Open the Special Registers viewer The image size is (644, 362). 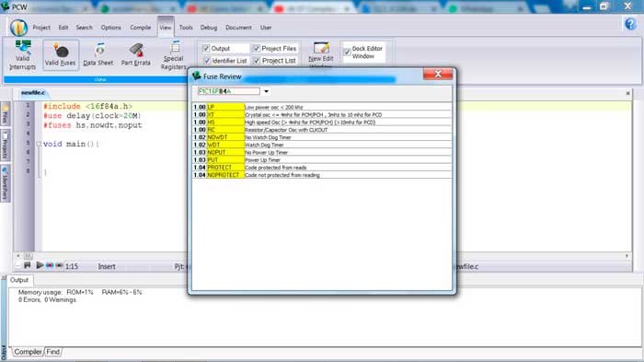click(x=174, y=55)
